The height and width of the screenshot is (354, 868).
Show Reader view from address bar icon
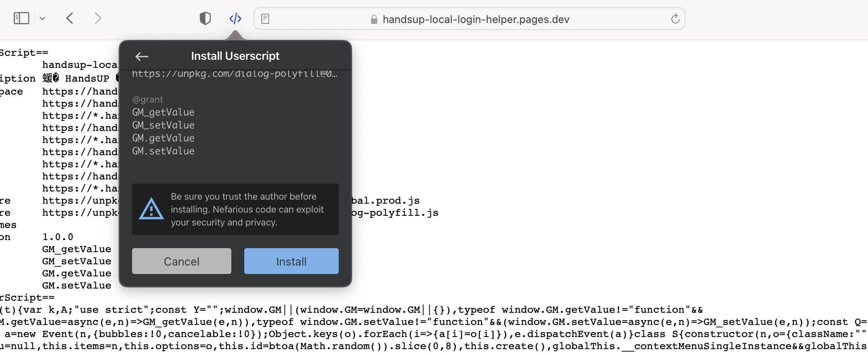(265, 19)
